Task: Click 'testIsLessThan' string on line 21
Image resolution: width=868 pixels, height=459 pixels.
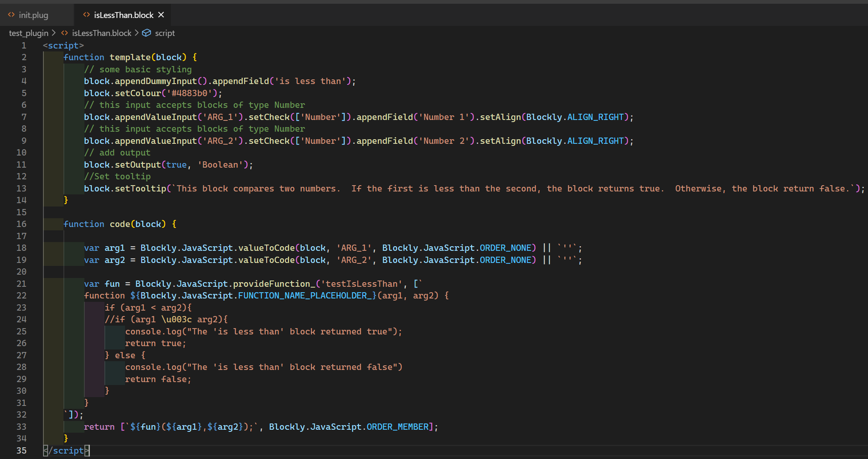Action: [x=361, y=284]
